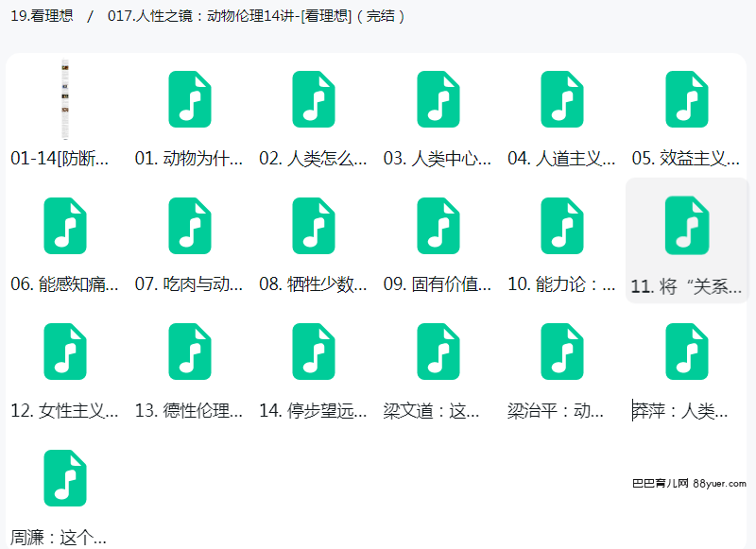This screenshot has height=549, width=756.
Task: Click the audio icon for 14. 停步望远...
Action: [x=314, y=352]
